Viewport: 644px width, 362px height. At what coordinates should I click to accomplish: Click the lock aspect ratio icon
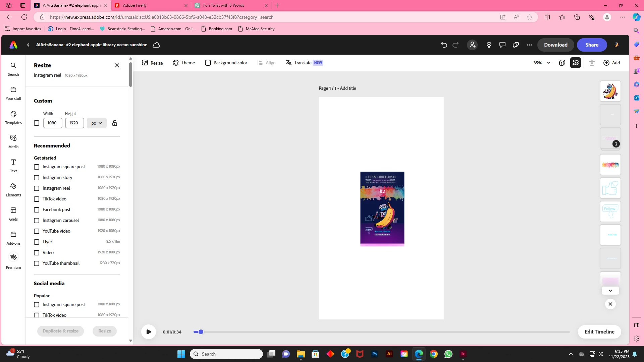[115, 123]
